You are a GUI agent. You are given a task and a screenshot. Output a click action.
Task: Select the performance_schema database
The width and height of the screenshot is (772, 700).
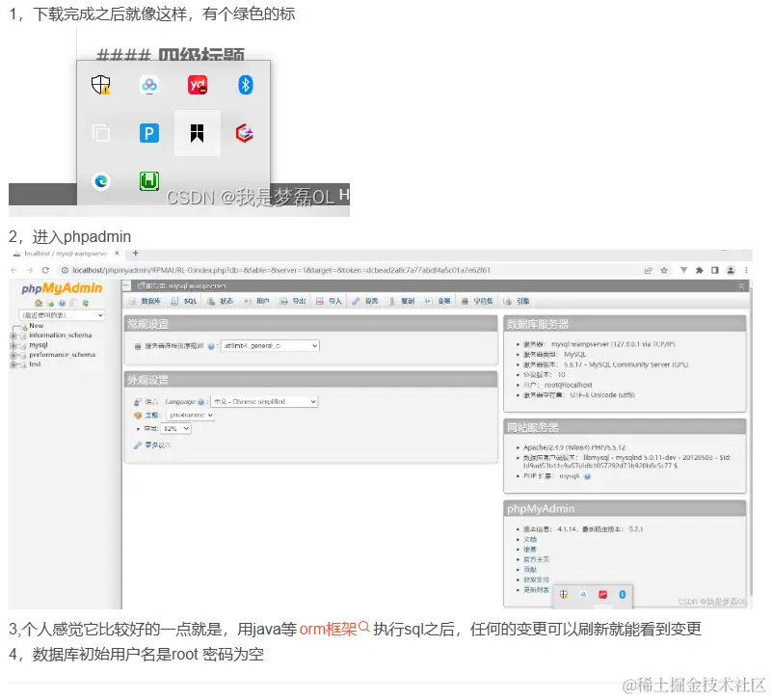(62, 355)
